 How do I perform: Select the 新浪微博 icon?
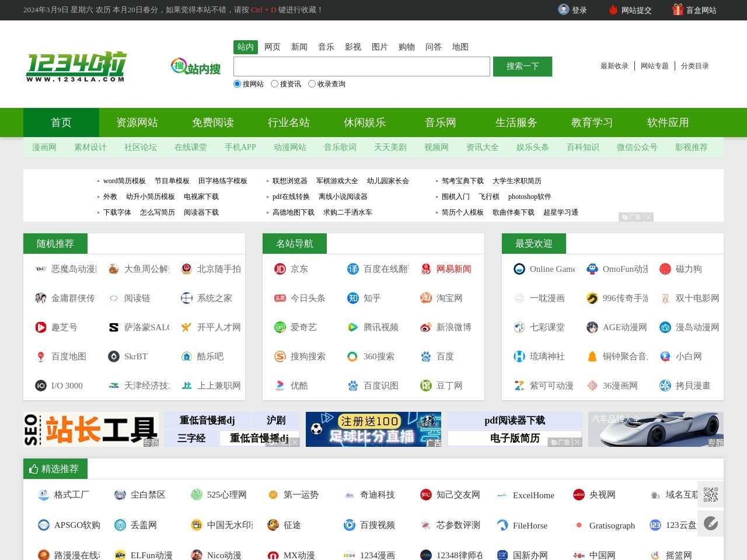pyautogui.click(x=425, y=327)
